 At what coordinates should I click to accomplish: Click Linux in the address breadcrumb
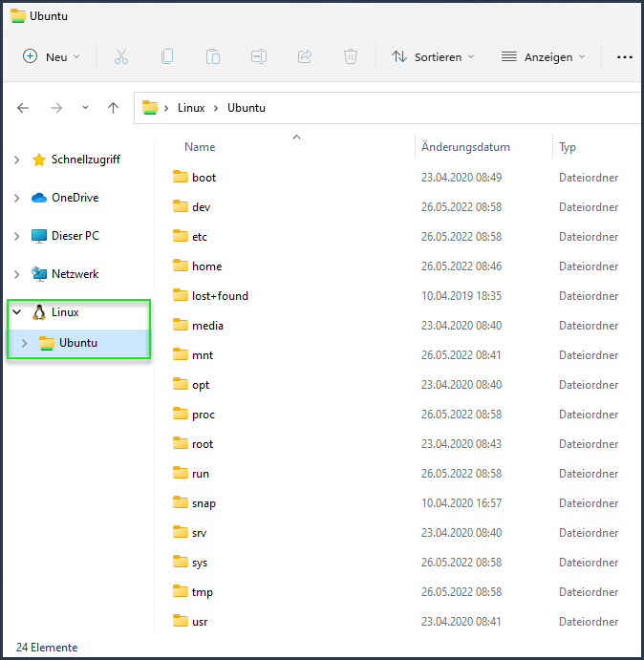(191, 108)
